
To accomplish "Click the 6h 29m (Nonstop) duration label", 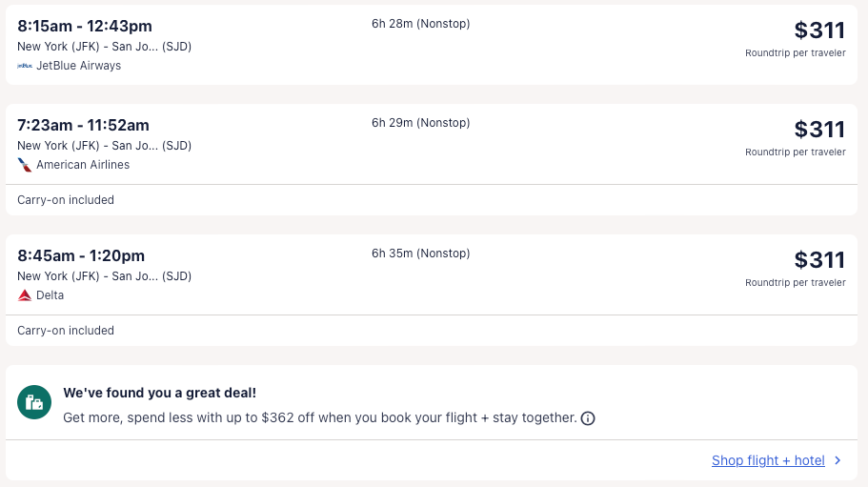I will point(420,123).
